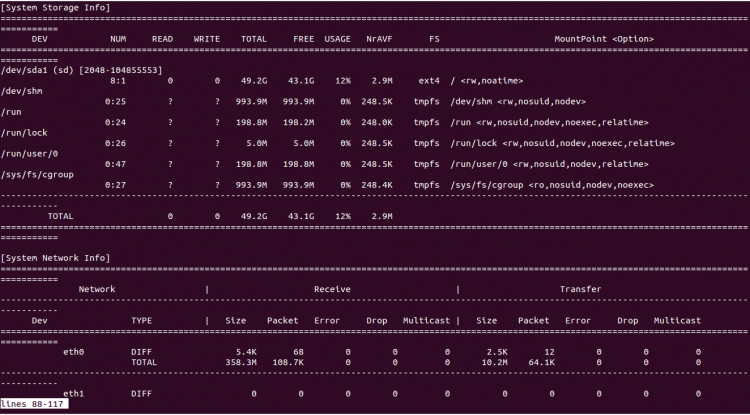
Task: Click the Multicast header under Receive
Action: (x=425, y=321)
